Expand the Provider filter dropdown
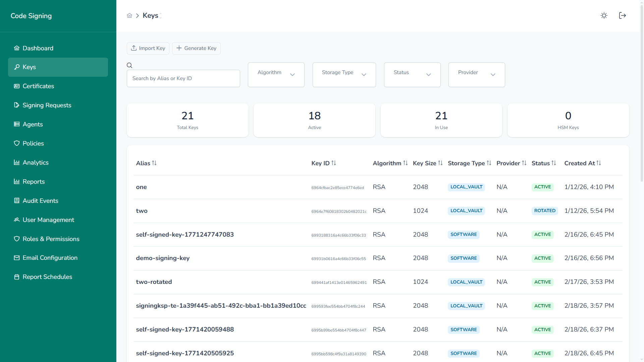 click(476, 75)
